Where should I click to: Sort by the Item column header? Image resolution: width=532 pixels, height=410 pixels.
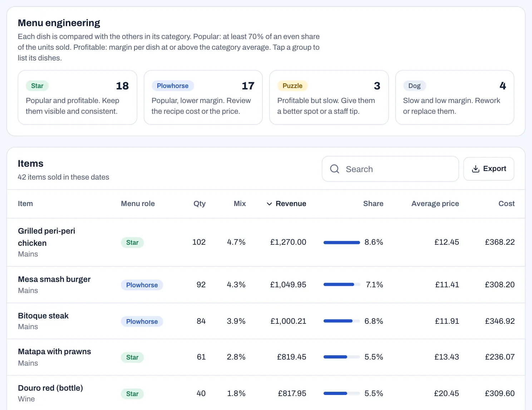point(25,204)
